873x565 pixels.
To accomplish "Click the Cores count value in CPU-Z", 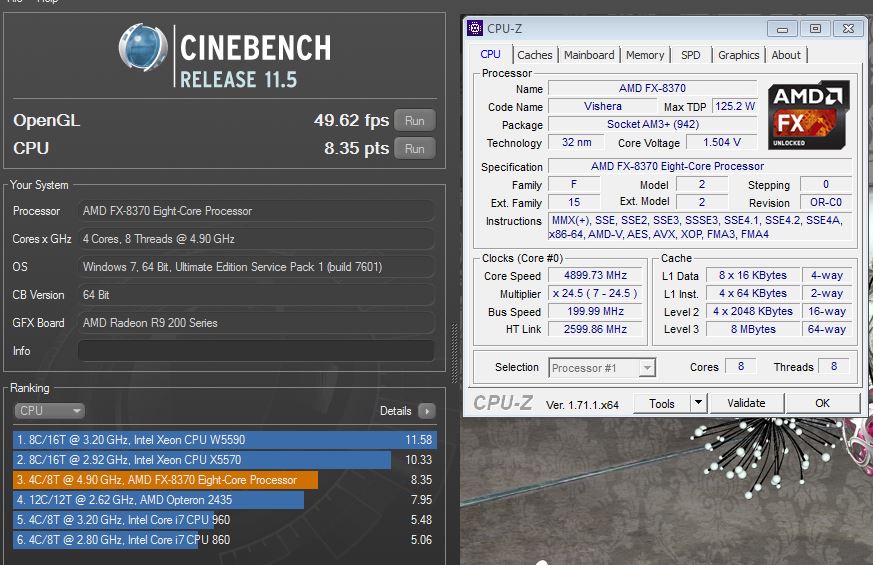I will pyautogui.click(x=740, y=366).
